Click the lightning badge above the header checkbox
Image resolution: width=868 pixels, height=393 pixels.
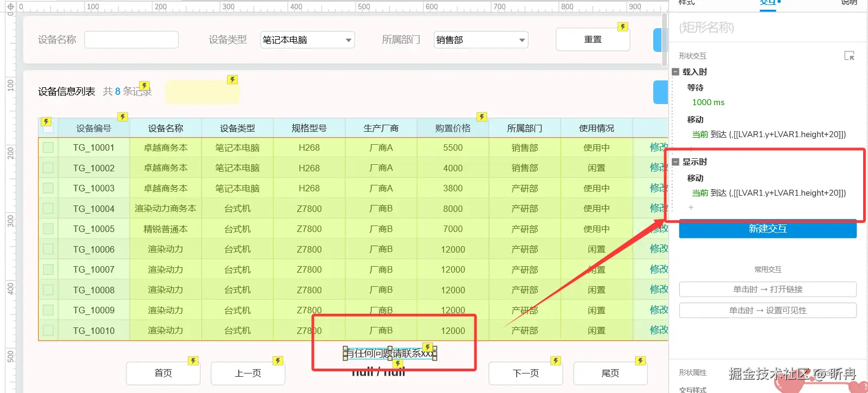47,122
